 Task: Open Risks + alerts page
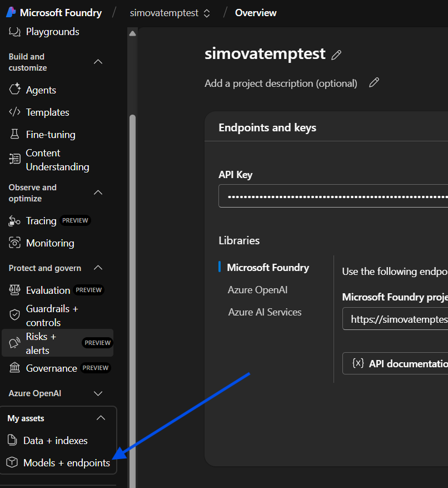tap(58, 343)
